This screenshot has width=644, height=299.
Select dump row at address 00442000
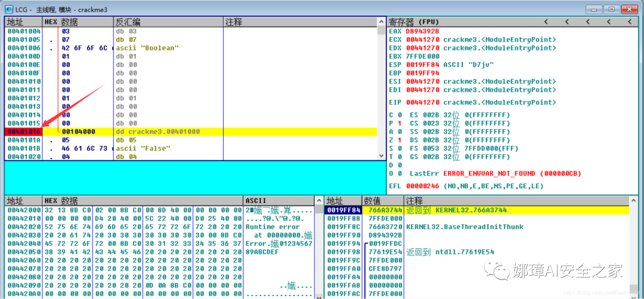point(160,210)
